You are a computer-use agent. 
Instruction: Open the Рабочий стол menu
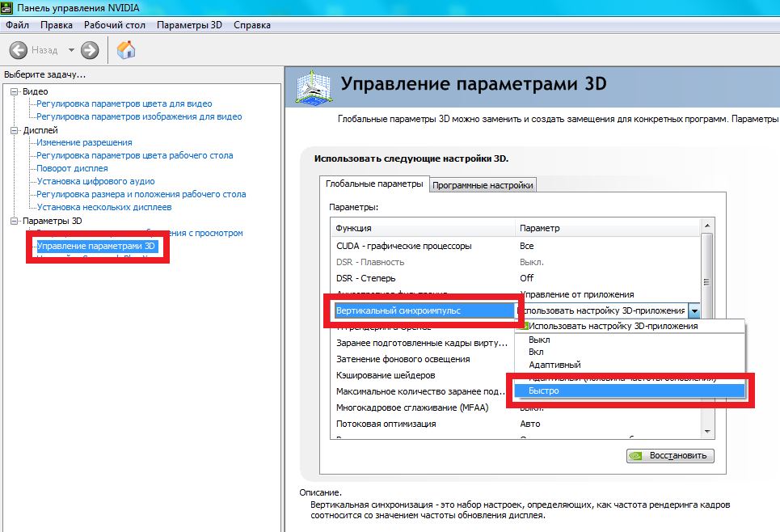pos(115,25)
